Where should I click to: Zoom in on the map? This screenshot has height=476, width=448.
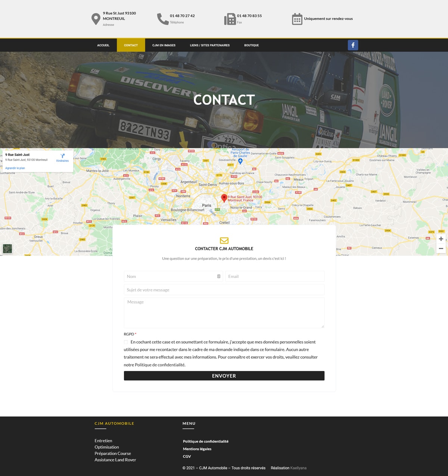(441, 239)
